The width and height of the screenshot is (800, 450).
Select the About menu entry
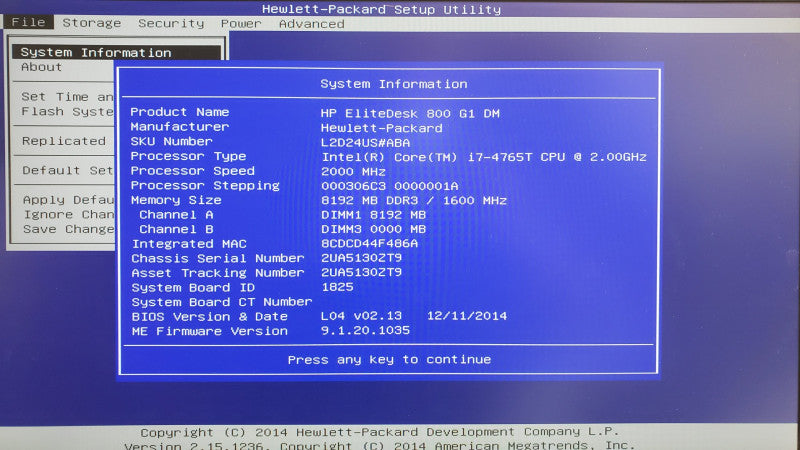pyautogui.click(x=41, y=67)
